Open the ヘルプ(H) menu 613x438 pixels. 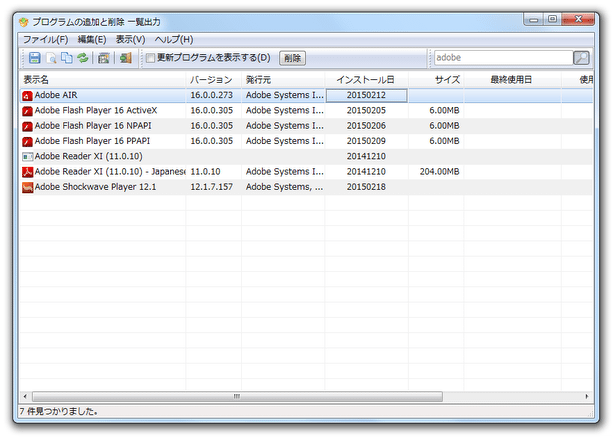click(x=174, y=39)
